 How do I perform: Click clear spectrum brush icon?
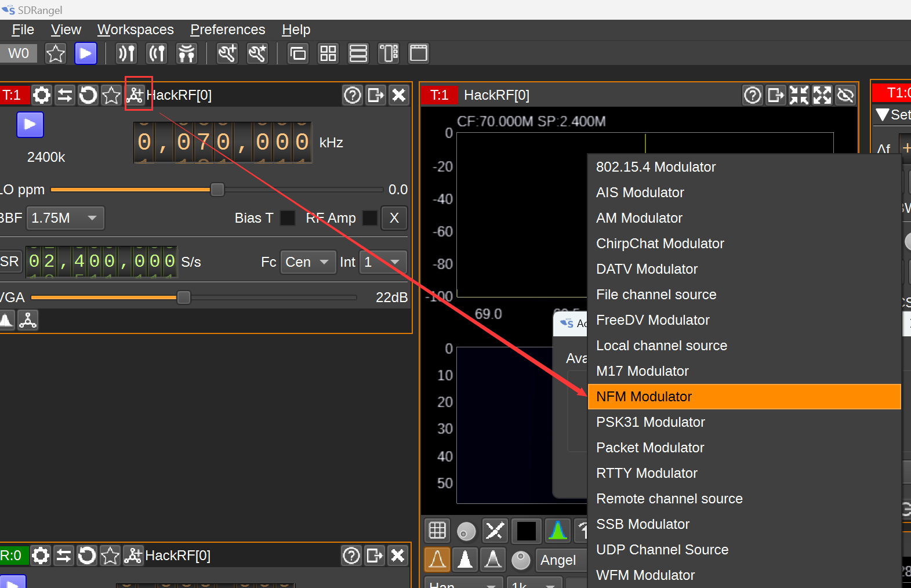point(495,531)
